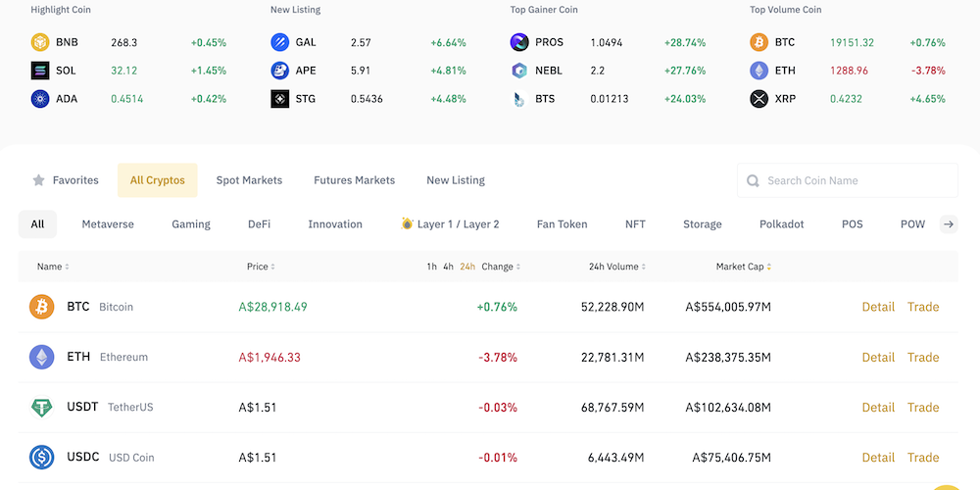
Task: Click the USD Coin USDC icon
Action: [x=42, y=457]
